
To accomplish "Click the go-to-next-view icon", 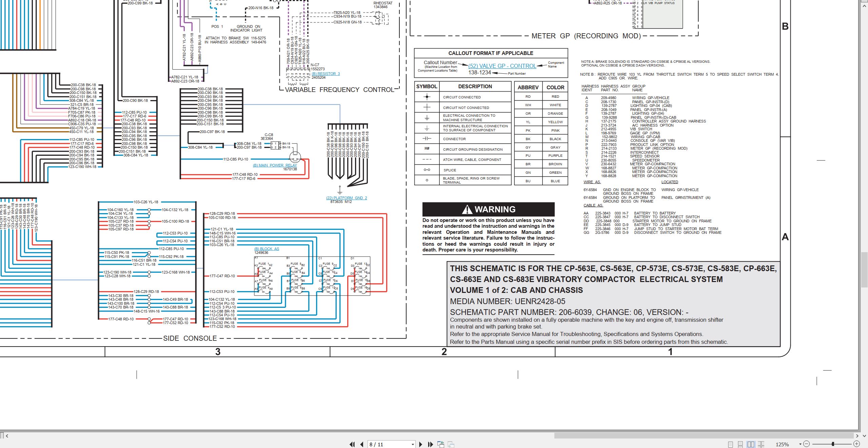I will 451,444.
